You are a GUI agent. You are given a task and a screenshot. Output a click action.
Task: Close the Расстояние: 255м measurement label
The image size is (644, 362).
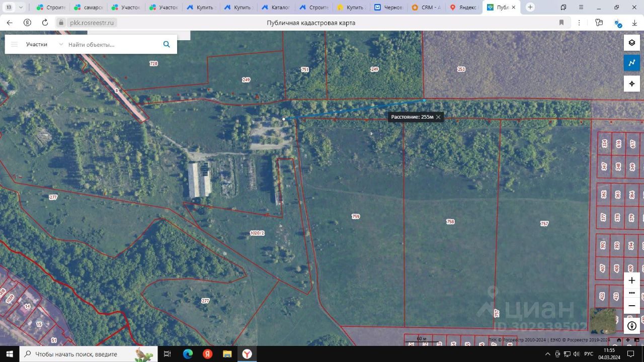point(438,117)
